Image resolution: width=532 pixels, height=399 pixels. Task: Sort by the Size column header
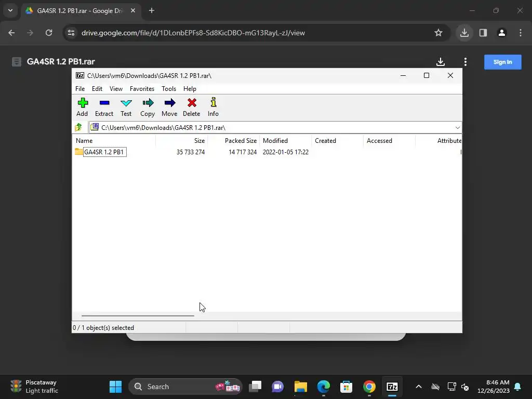[181, 140]
